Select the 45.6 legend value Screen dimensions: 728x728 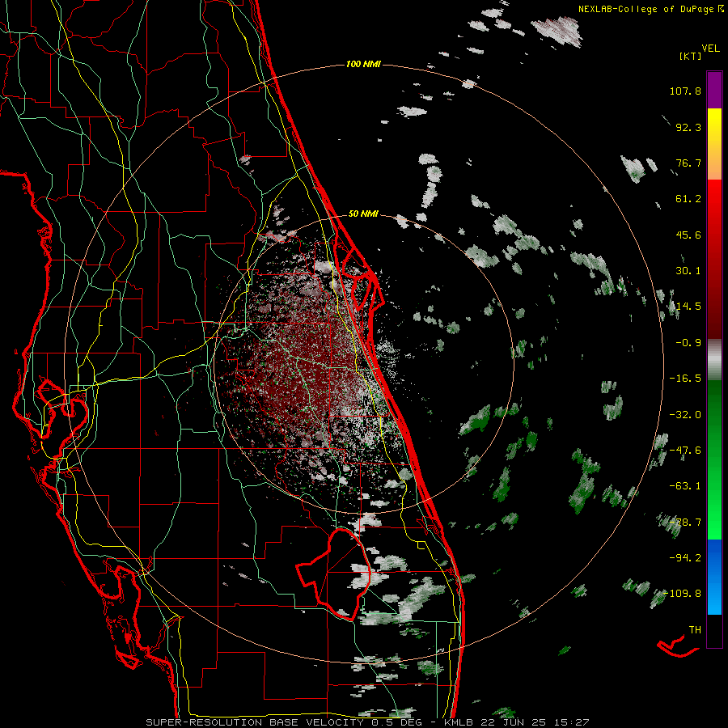pos(688,235)
